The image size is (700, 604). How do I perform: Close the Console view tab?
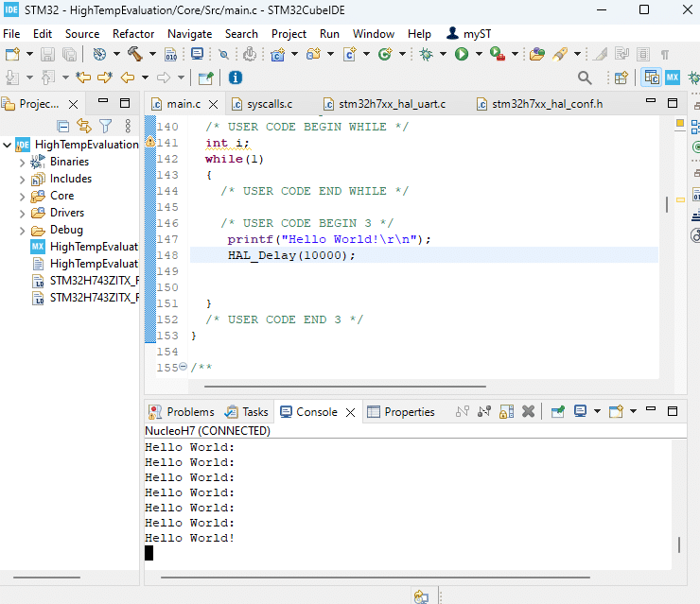tap(350, 412)
